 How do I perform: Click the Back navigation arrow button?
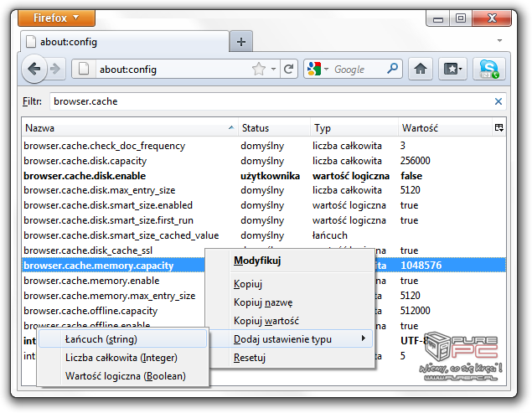35,70
